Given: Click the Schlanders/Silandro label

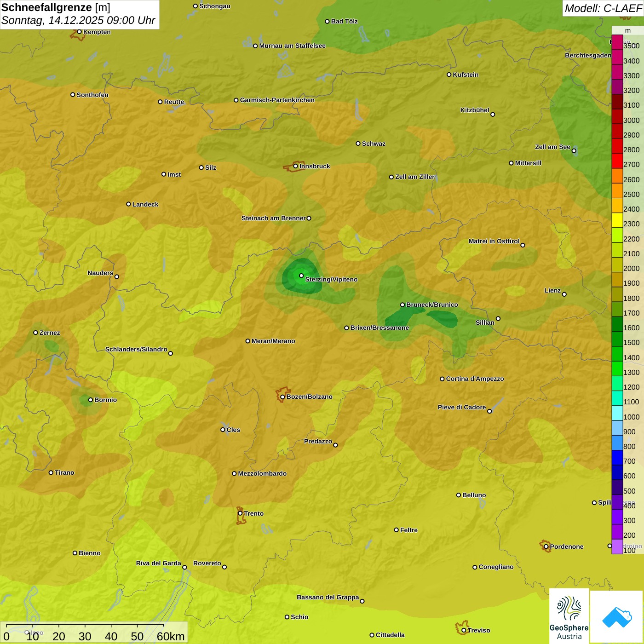Looking at the screenshot, I should [136, 349].
